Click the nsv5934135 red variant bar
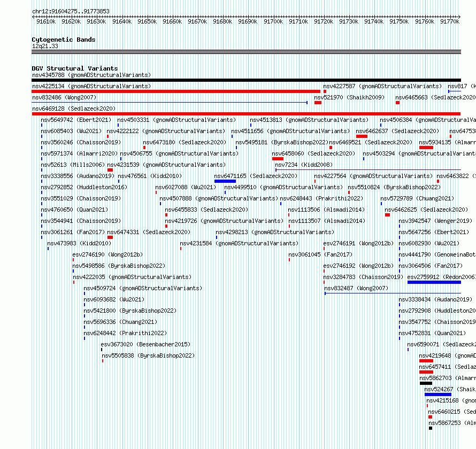This screenshot has width=476, height=449. pos(426,148)
